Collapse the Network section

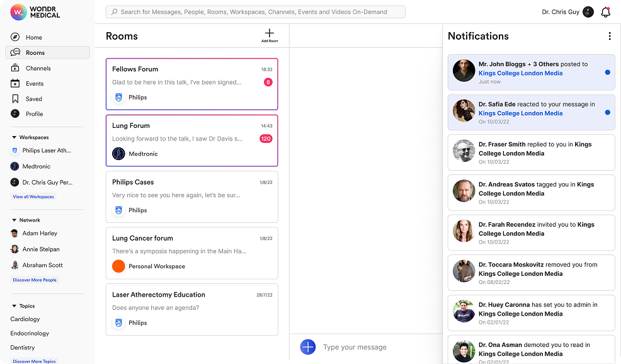tap(14, 220)
